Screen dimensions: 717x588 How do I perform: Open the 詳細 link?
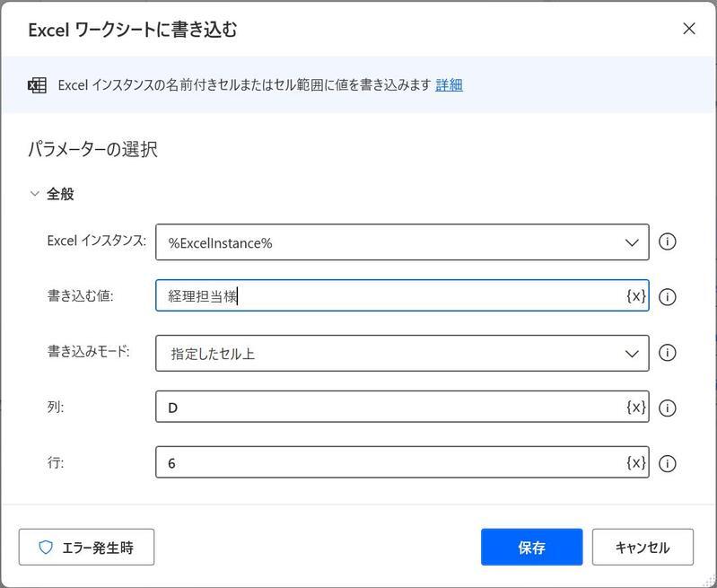449,85
